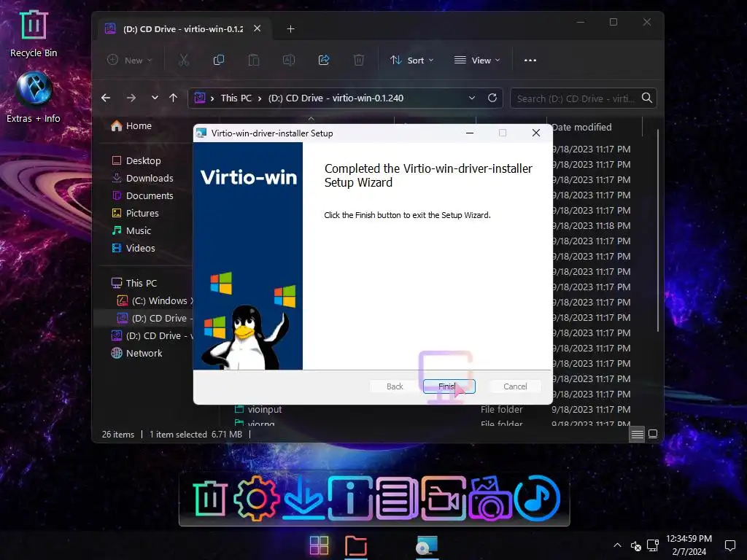Open the New dropdown in Explorer
Screen dimensions: 747x560
129,60
